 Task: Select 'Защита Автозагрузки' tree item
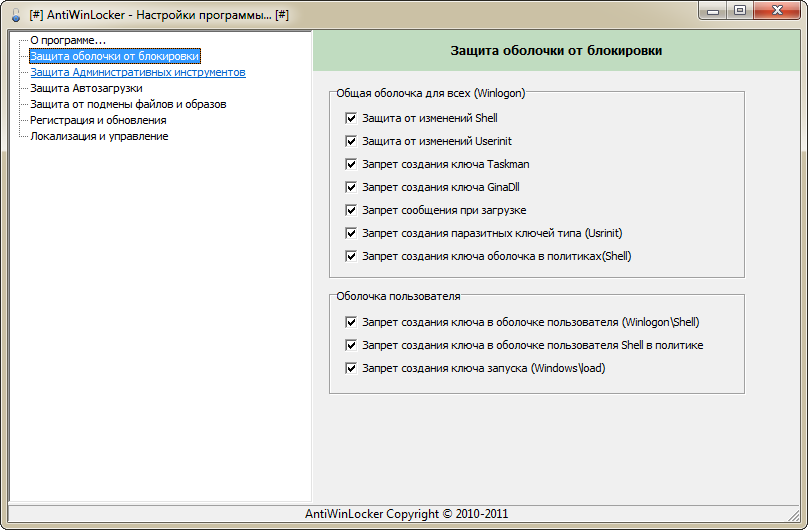86,88
